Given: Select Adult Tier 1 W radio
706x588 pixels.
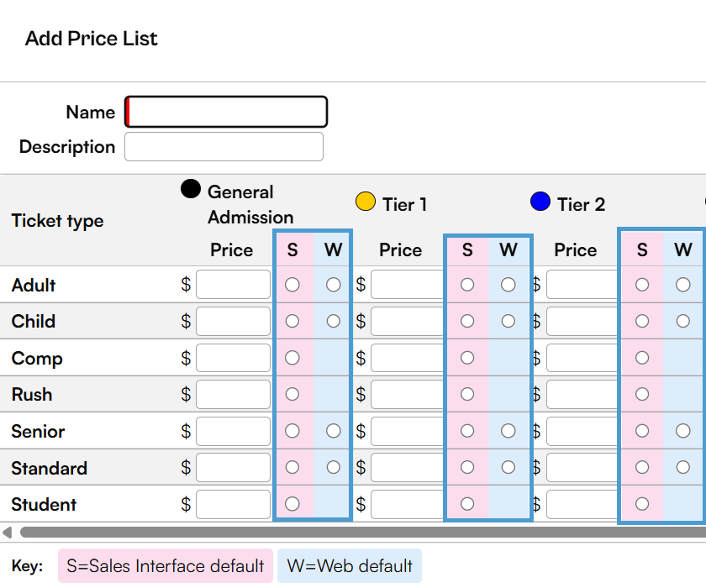Looking at the screenshot, I should (x=508, y=284).
